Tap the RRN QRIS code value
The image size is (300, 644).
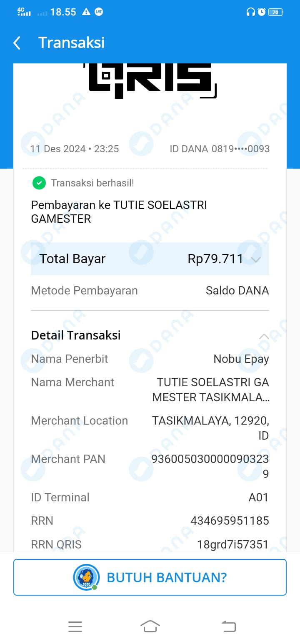tap(232, 544)
